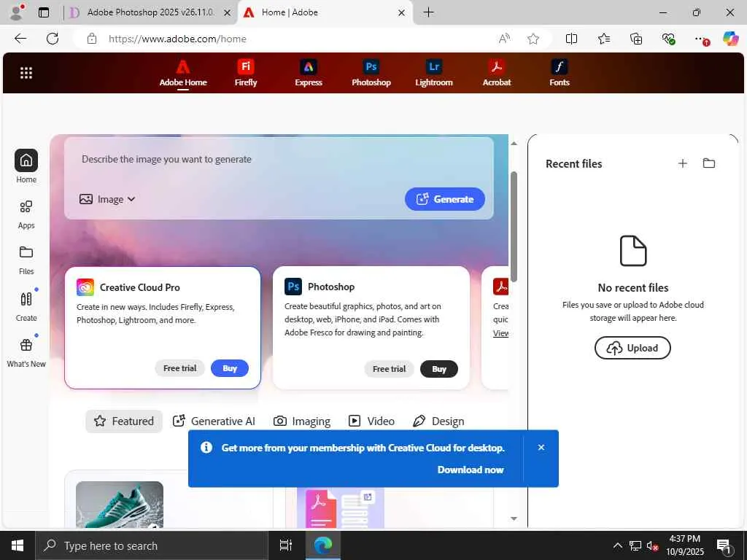The height and width of the screenshot is (560, 747).
Task: Dismiss the Creative Cloud desktop banner
Action: [541, 447]
